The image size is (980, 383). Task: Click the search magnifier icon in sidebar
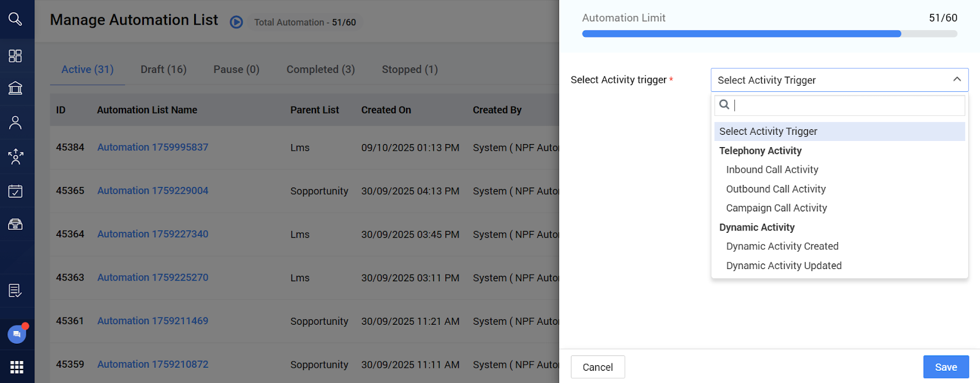(x=15, y=19)
